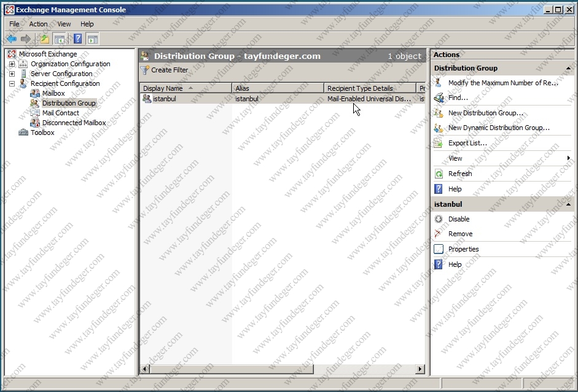Click the horizontal scrollbar right arrow
This screenshot has width=578, height=392.
[420, 369]
